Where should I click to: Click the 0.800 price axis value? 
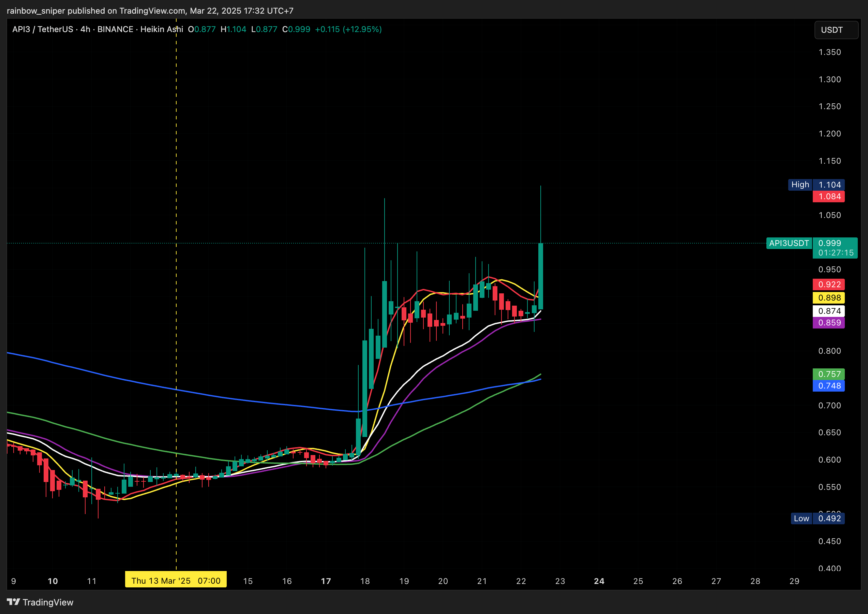[x=829, y=351]
